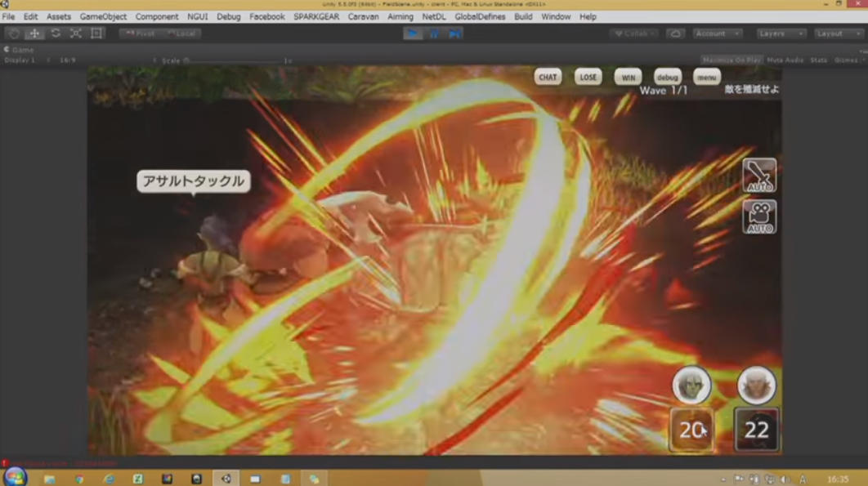The image size is (868, 486).
Task: Open the NGUI menu
Action: click(x=198, y=16)
